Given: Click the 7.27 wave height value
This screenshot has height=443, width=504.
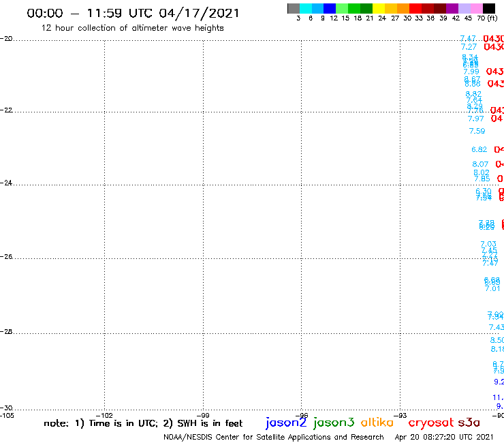Looking at the screenshot, I should [x=469, y=47].
